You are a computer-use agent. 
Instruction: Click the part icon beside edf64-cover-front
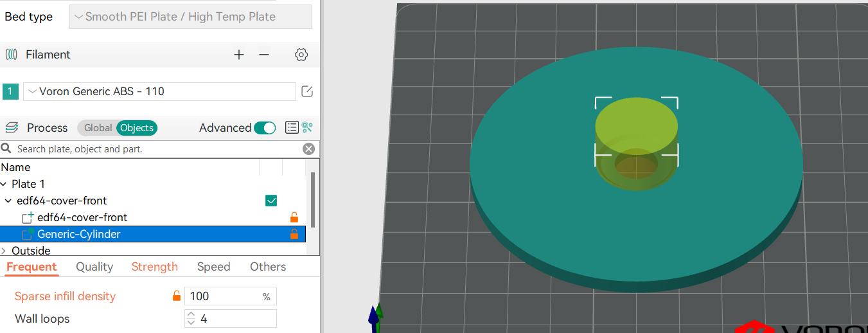(x=28, y=217)
